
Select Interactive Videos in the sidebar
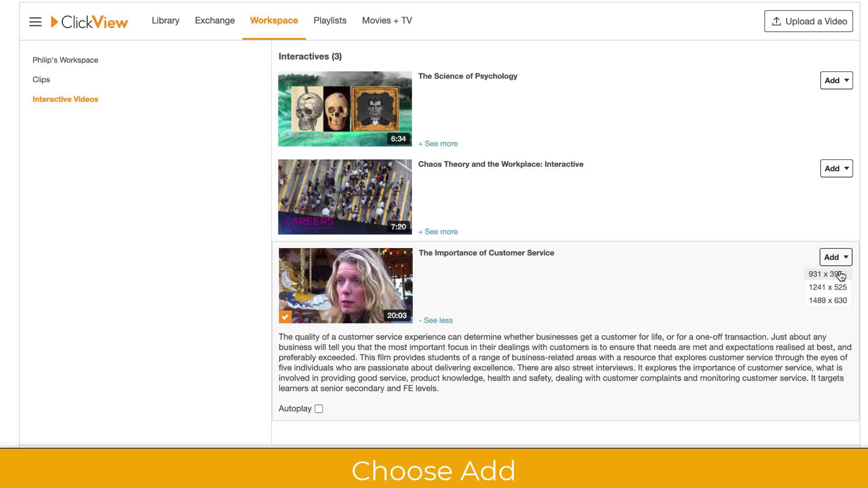tap(65, 99)
